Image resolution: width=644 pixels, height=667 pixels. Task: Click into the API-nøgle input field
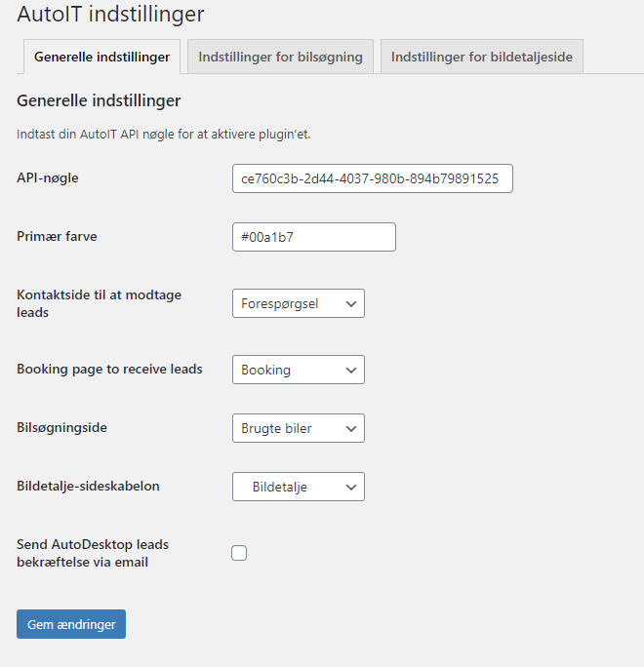click(x=373, y=178)
